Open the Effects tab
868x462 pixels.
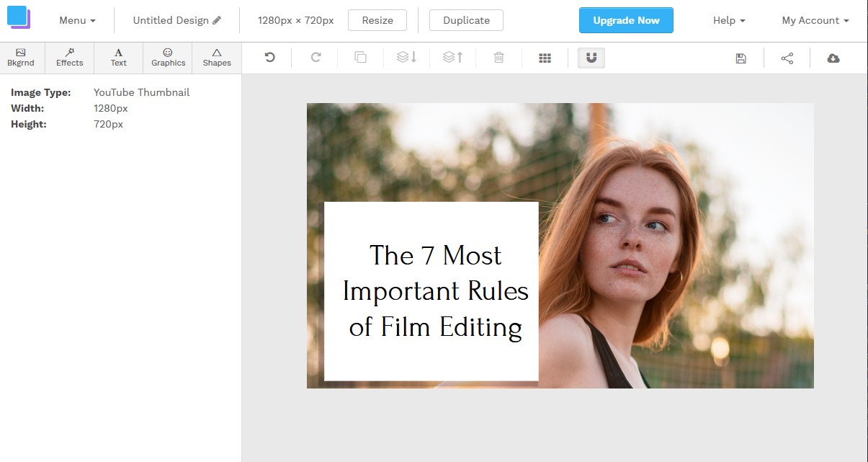click(x=70, y=58)
